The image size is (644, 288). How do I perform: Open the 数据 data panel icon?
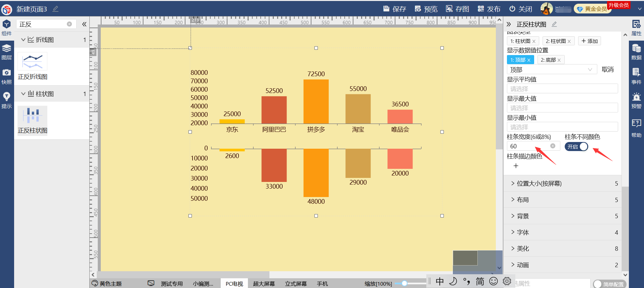[x=636, y=52]
